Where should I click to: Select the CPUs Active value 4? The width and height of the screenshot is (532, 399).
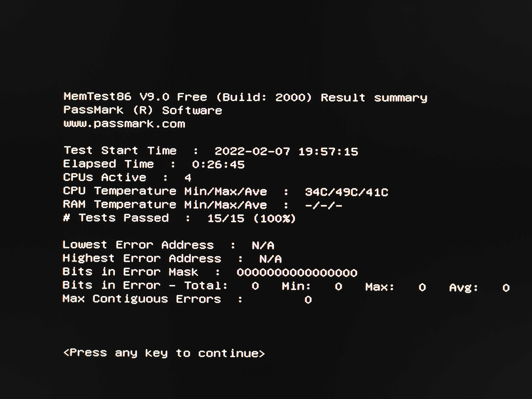pyautogui.click(x=188, y=178)
